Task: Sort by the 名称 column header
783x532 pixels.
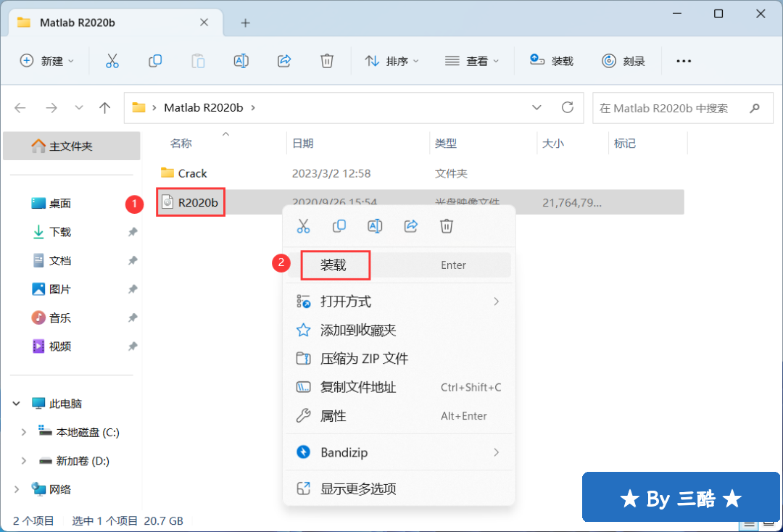Action: [181, 144]
